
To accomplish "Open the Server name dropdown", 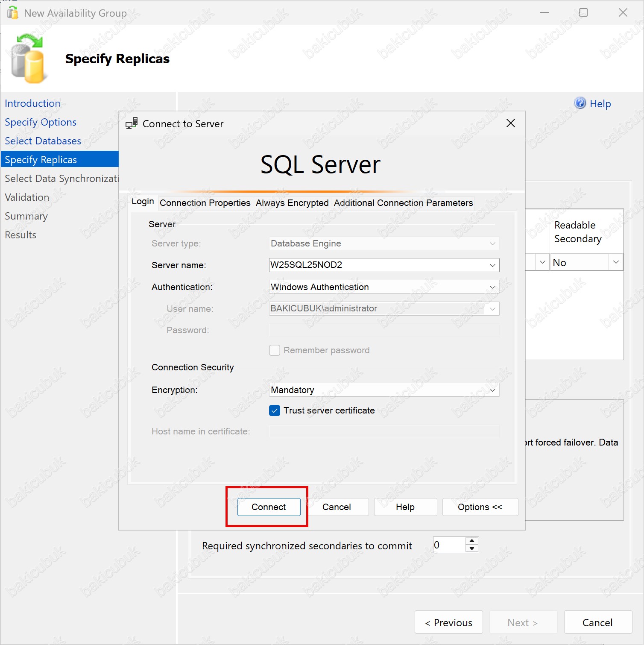I will [492, 265].
